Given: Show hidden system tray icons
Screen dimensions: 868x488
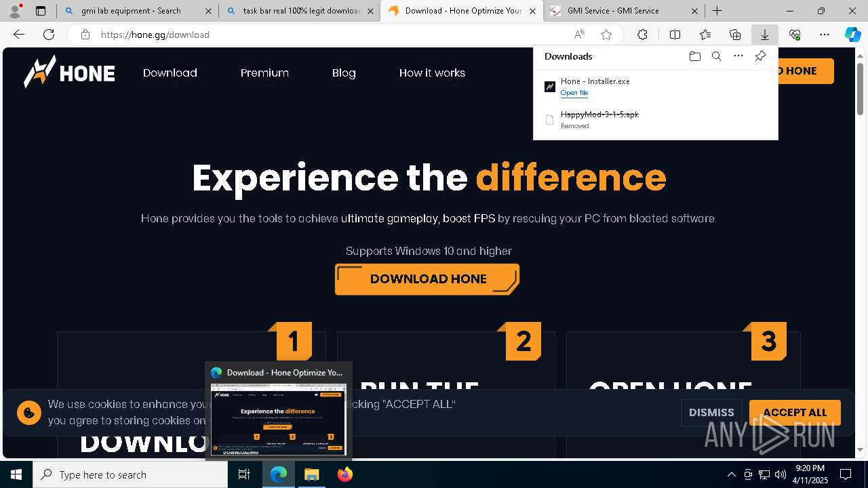Looking at the screenshot, I should pos(731,474).
